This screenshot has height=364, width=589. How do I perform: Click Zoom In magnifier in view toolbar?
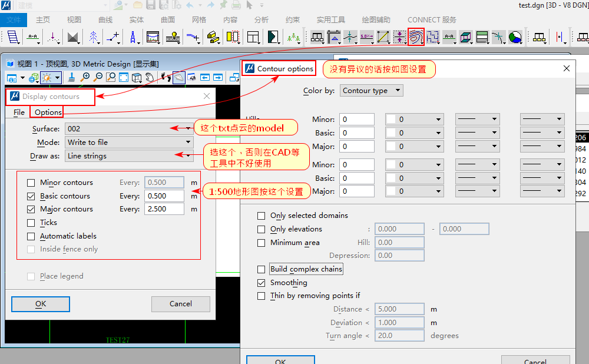(85, 77)
